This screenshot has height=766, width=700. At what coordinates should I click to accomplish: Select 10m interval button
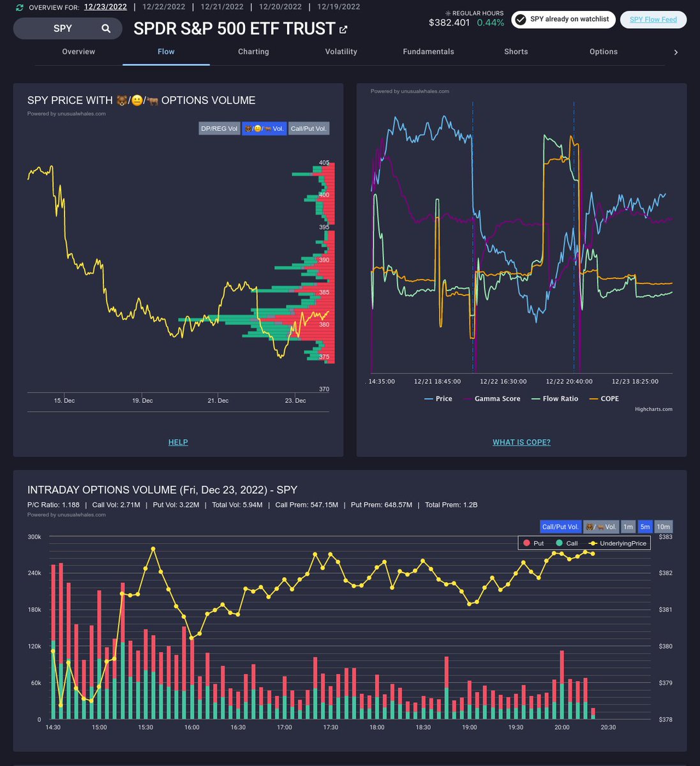[x=664, y=527]
